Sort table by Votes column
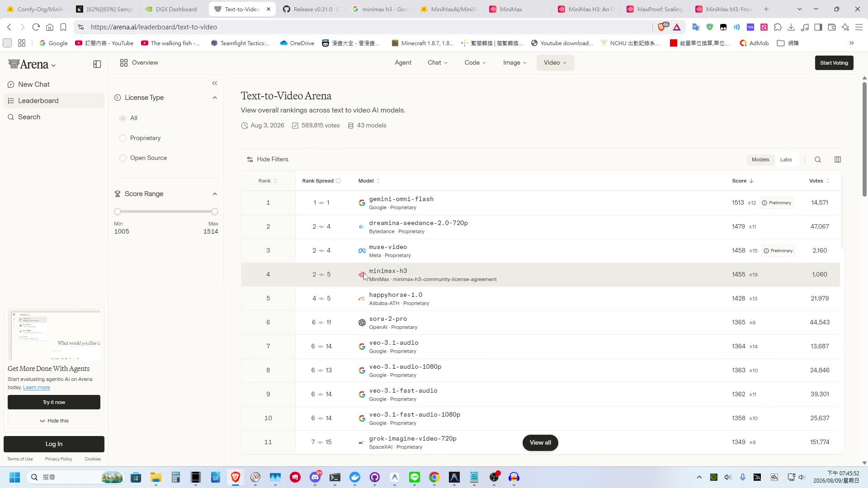Screen dimensions: 868x488 [819, 181]
